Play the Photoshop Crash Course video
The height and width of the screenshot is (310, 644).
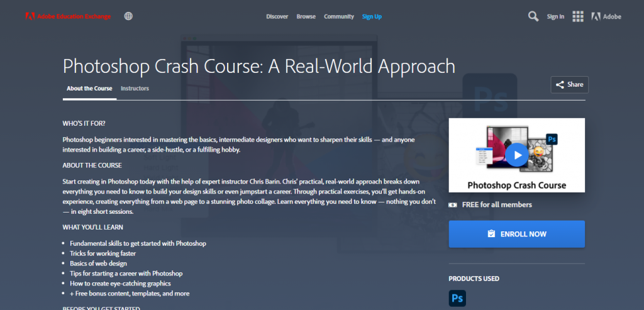coord(517,155)
